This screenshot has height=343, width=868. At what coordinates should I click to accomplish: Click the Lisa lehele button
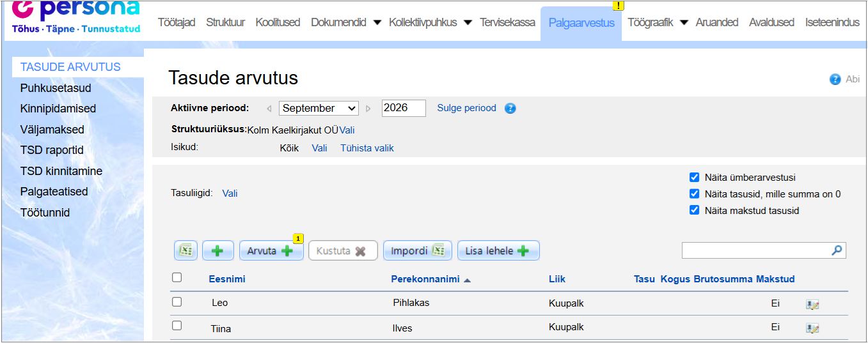(x=498, y=250)
